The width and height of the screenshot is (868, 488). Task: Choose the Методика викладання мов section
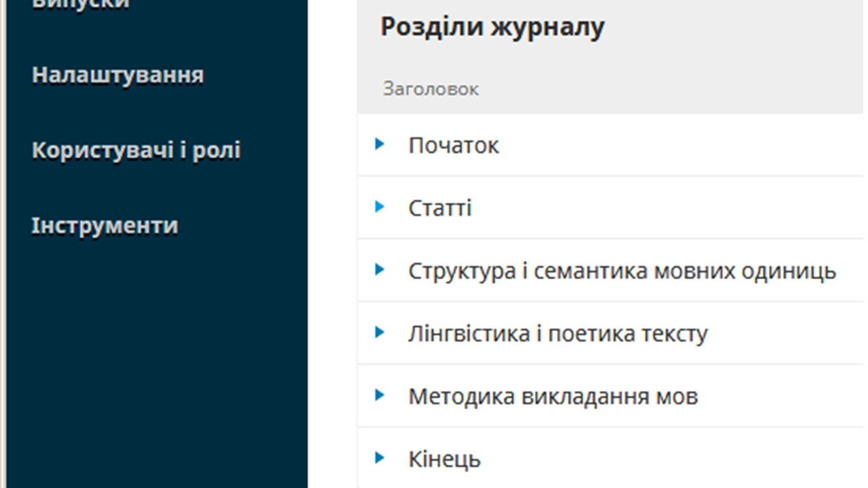pyautogui.click(x=553, y=396)
